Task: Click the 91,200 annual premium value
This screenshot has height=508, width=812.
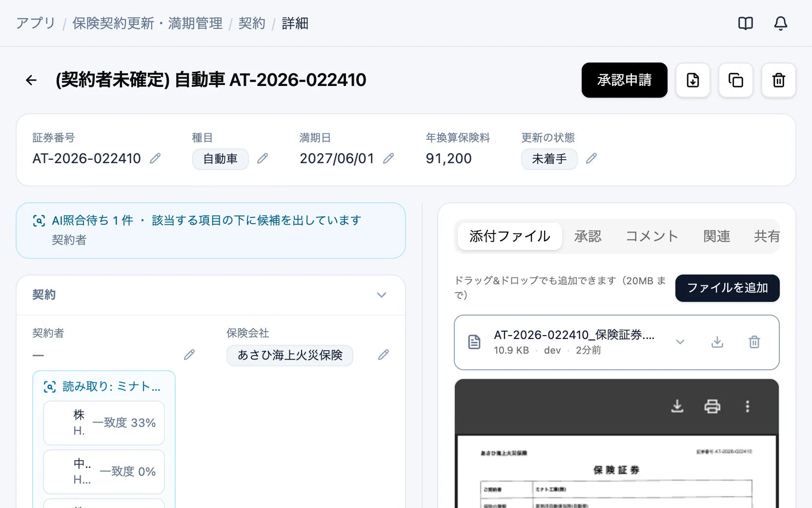Action: 449,158
